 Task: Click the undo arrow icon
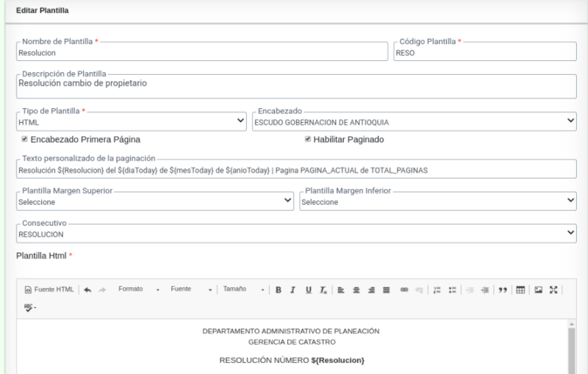click(88, 290)
